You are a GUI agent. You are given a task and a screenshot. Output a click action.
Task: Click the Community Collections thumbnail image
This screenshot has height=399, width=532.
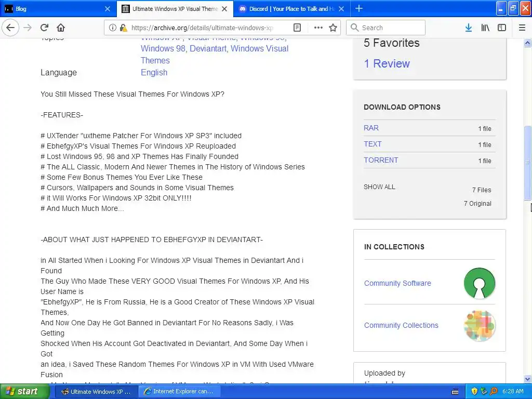coord(479,325)
